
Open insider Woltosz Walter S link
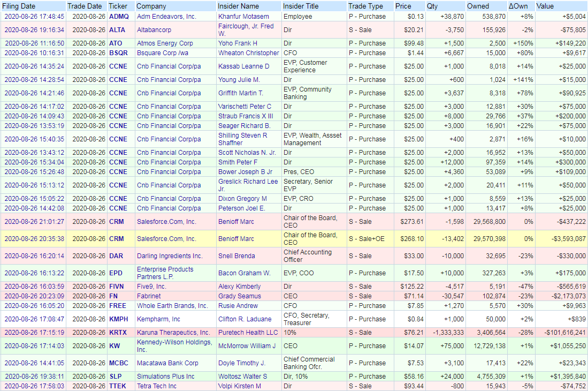click(x=242, y=377)
